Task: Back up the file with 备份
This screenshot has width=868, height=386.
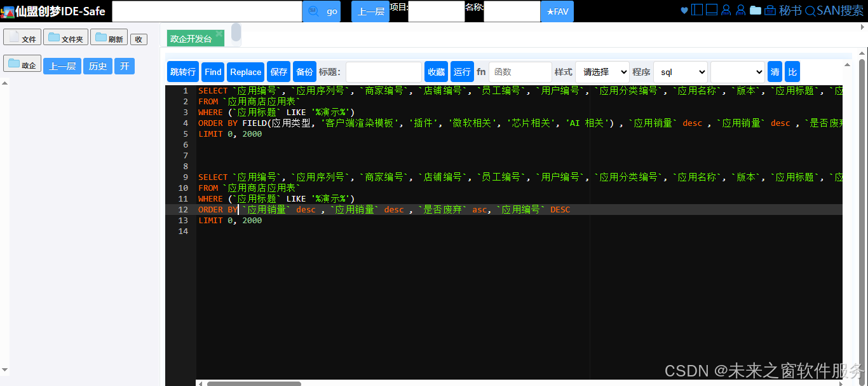Action: 304,72
